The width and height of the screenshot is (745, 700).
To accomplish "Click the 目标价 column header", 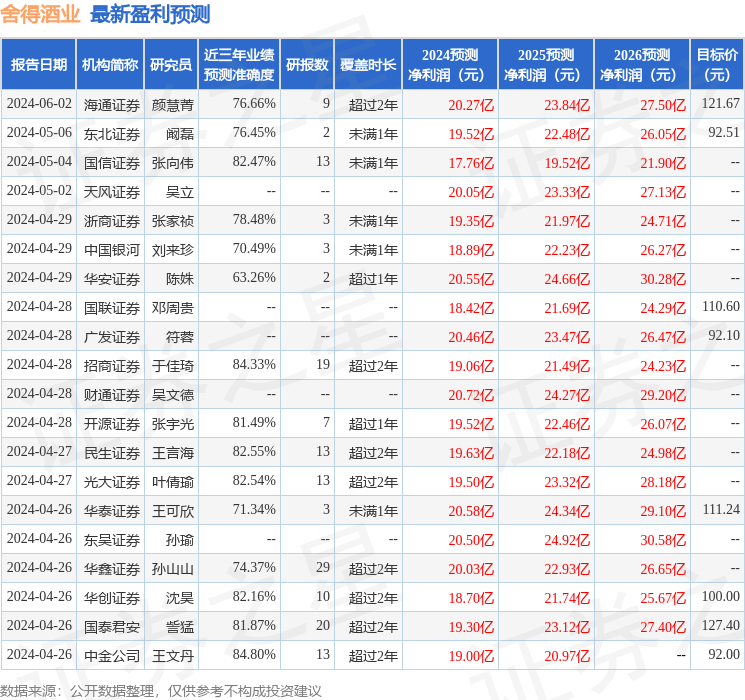I will point(717,65).
